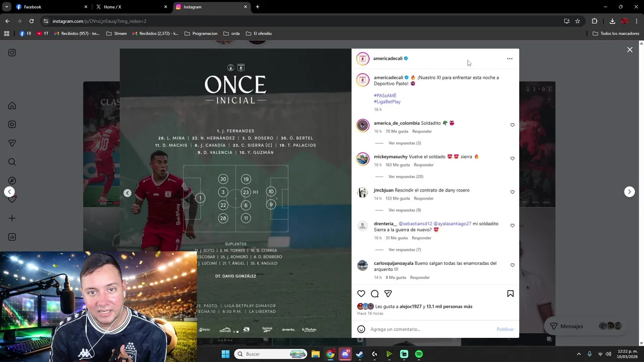
Task: Expand Ver respuestas (7)
Action: pos(405,250)
